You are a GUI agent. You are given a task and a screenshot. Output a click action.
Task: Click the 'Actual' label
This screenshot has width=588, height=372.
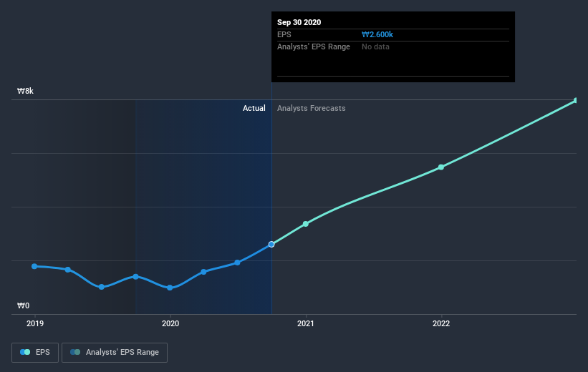coord(254,108)
